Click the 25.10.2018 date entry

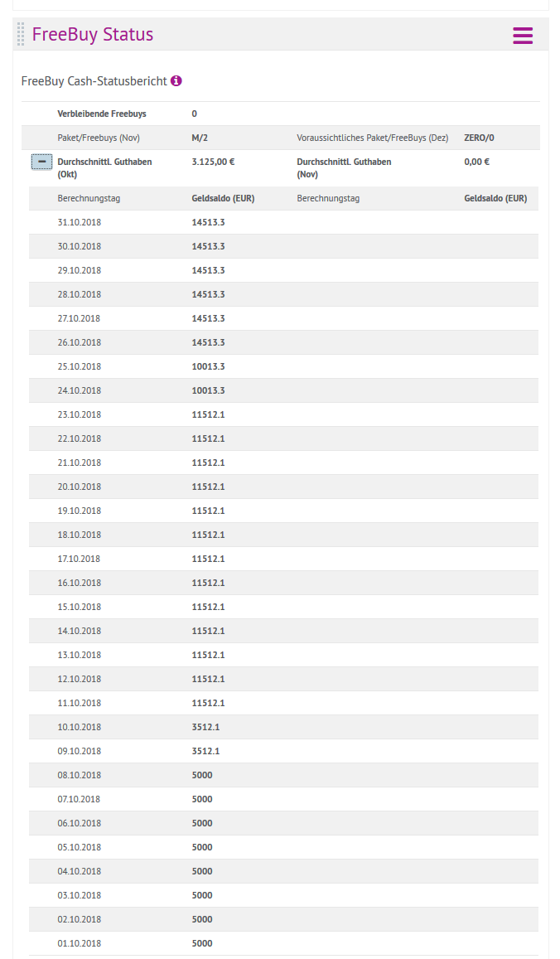80,366
